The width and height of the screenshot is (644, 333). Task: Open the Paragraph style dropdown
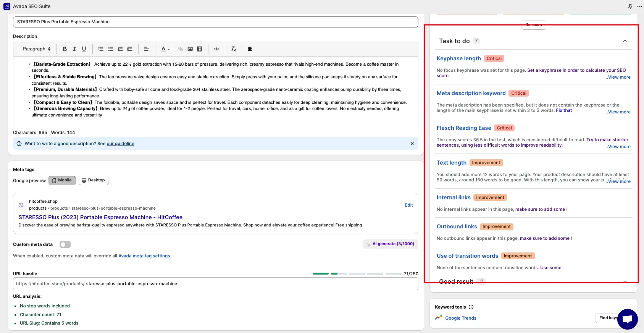pos(36,49)
